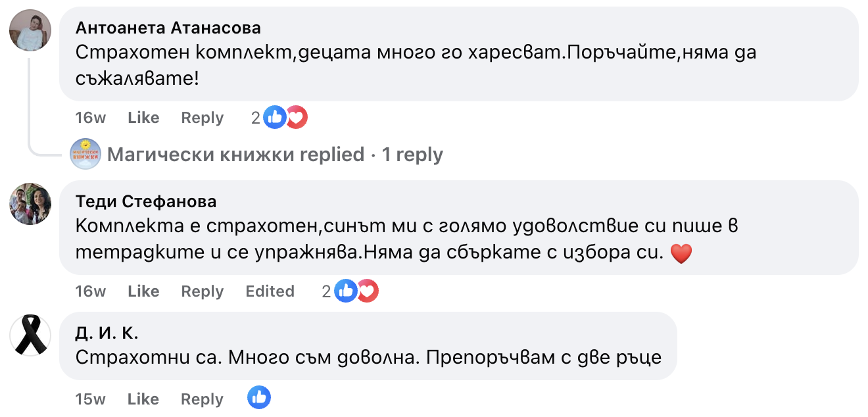Screen dimensions: 868x417
Task: Like the comment by Д. И. К.
Action: click(x=143, y=399)
